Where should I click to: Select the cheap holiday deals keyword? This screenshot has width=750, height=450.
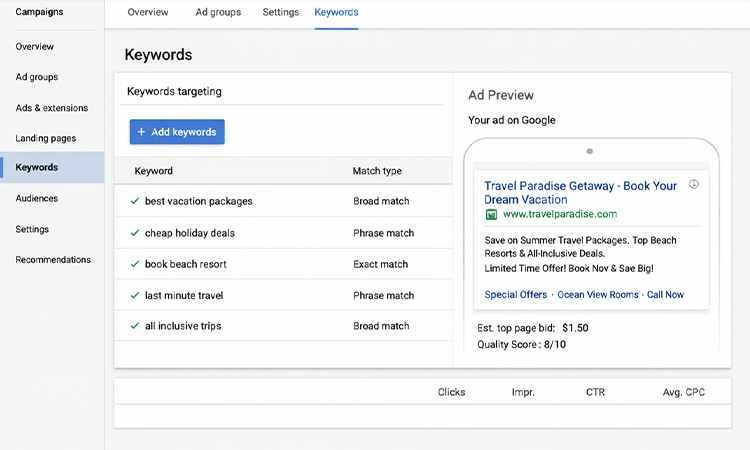click(190, 233)
